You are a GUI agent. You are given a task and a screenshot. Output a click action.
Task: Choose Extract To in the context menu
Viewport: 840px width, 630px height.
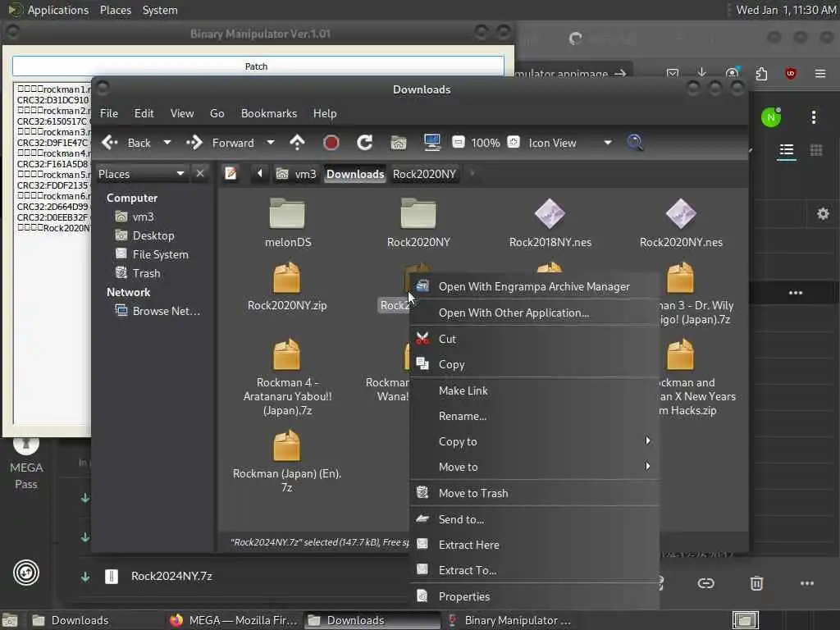point(534,571)
